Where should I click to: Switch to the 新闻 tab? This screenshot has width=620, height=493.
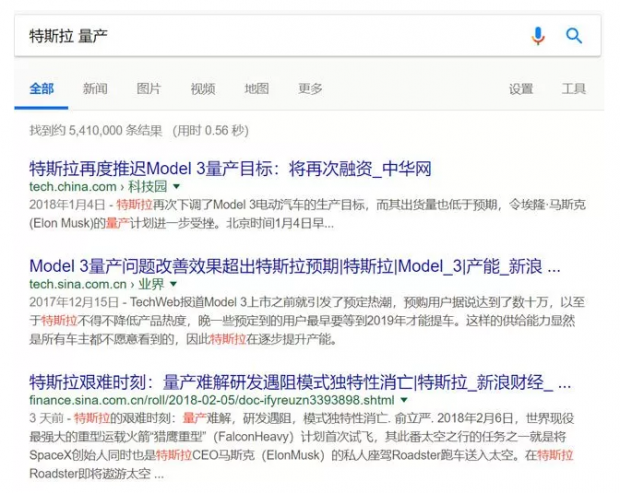point(95,89)
